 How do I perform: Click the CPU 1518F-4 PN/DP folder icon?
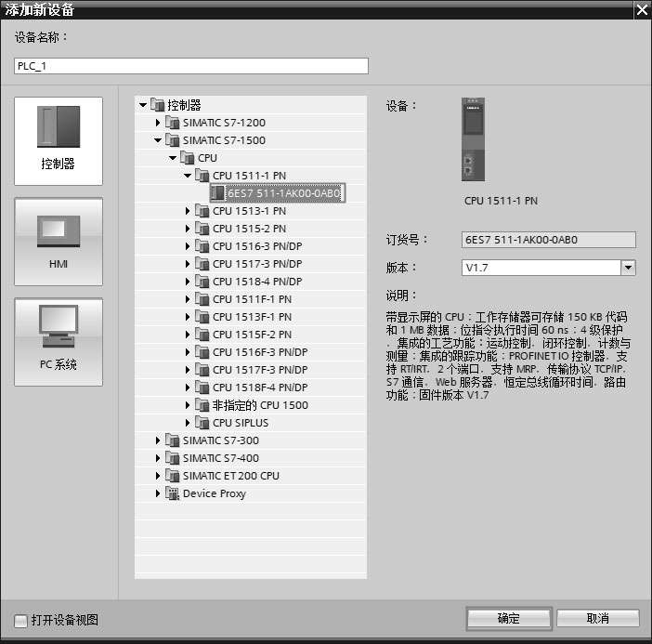coord(202,388)
